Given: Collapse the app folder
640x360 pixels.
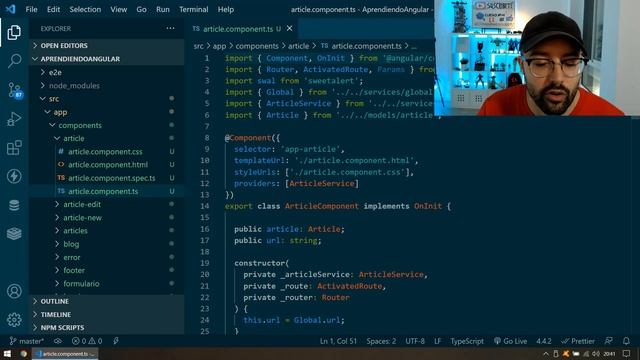Looking at the screenshot, I should tap(107, 112).
